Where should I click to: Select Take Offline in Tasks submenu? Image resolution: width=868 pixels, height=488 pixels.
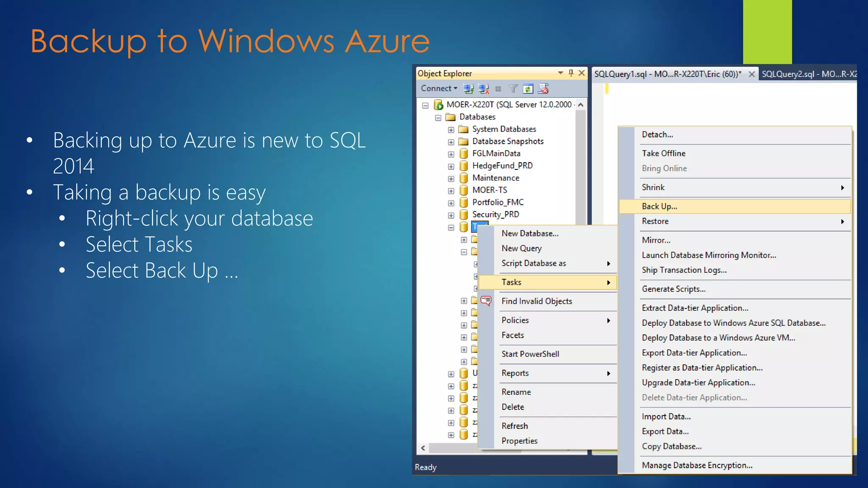735,153
